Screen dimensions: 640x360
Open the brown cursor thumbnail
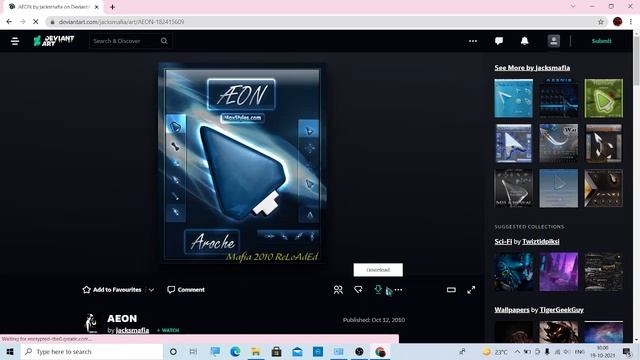coord(604,143)
